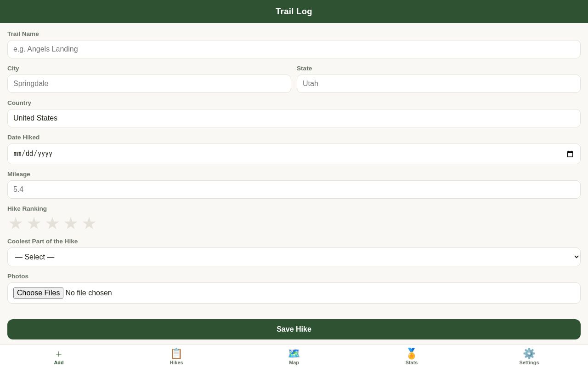This screenshot has height=368, width=588.
Task: Click the City label
Action: (13, 69)
